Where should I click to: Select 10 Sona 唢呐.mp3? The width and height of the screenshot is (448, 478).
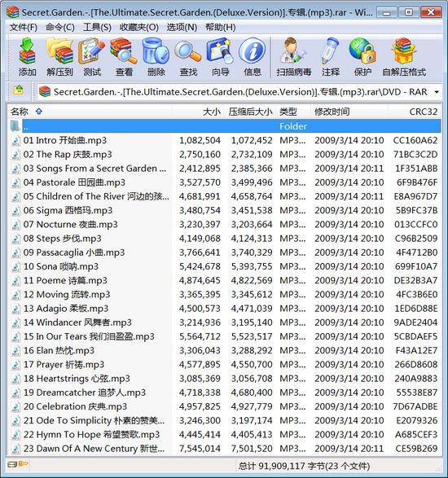(x=225, y=267)
